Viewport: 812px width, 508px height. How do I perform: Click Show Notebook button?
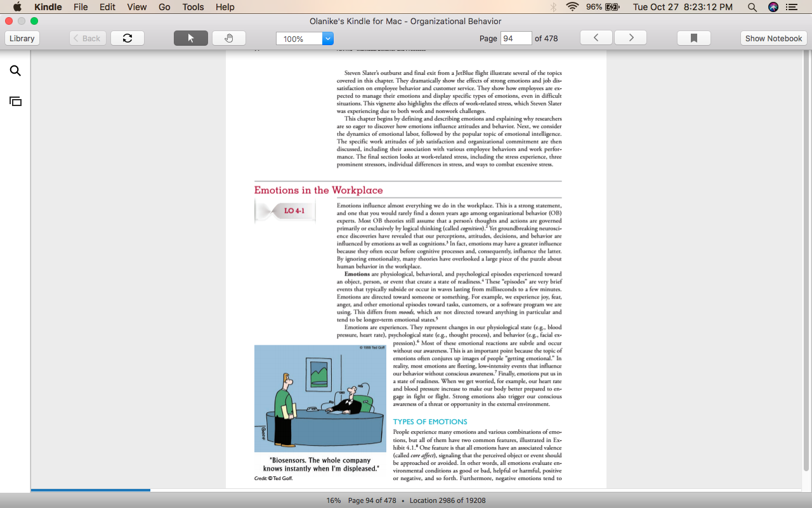pos(773,38)
